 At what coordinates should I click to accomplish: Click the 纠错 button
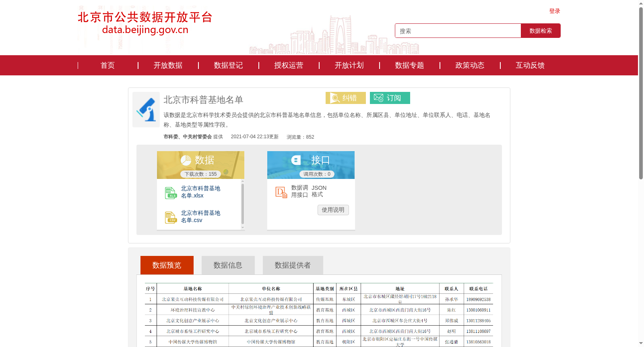pyautogui.click(x=346, y=98)
